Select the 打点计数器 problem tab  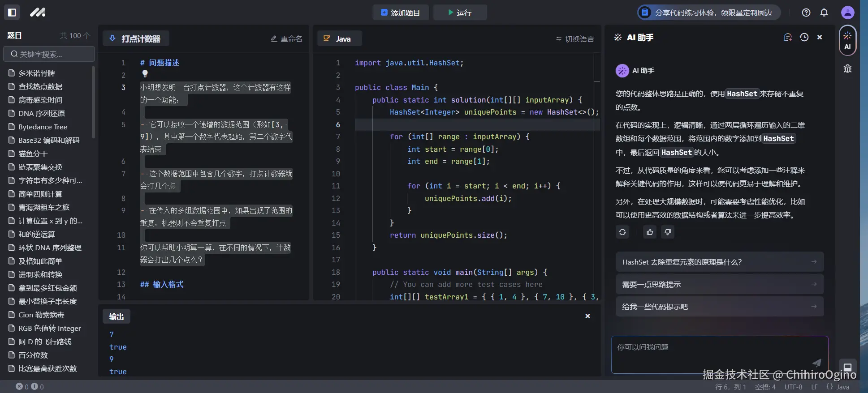136,38
